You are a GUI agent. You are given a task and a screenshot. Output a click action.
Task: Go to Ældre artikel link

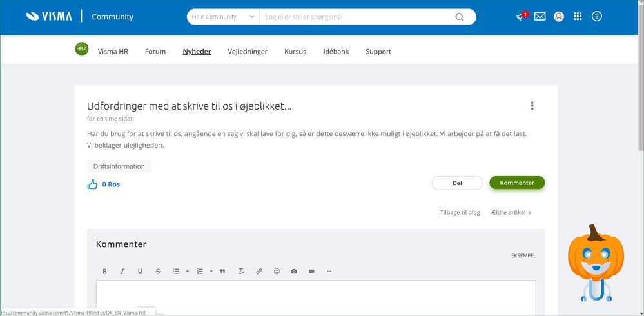tap(511, 212)
